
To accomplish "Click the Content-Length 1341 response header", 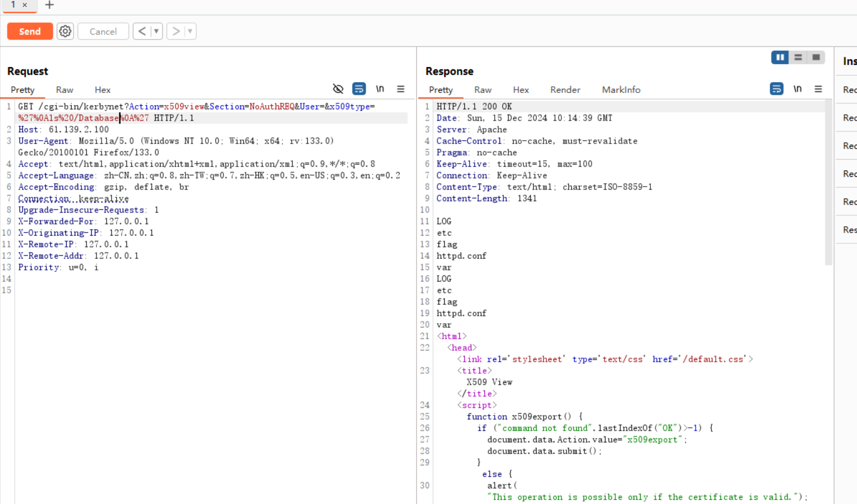I will tap(486, 198).
